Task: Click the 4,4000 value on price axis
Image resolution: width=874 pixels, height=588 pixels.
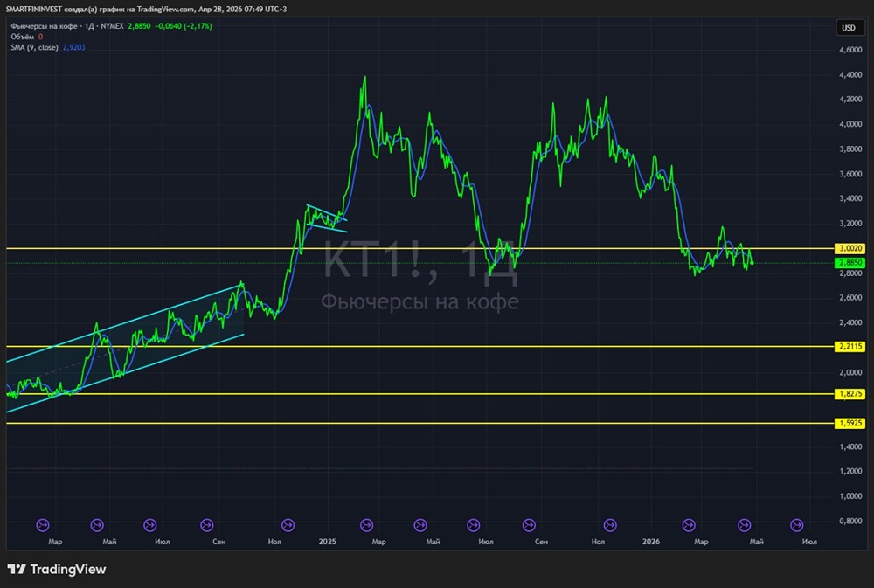Action: tap(850, 74)
